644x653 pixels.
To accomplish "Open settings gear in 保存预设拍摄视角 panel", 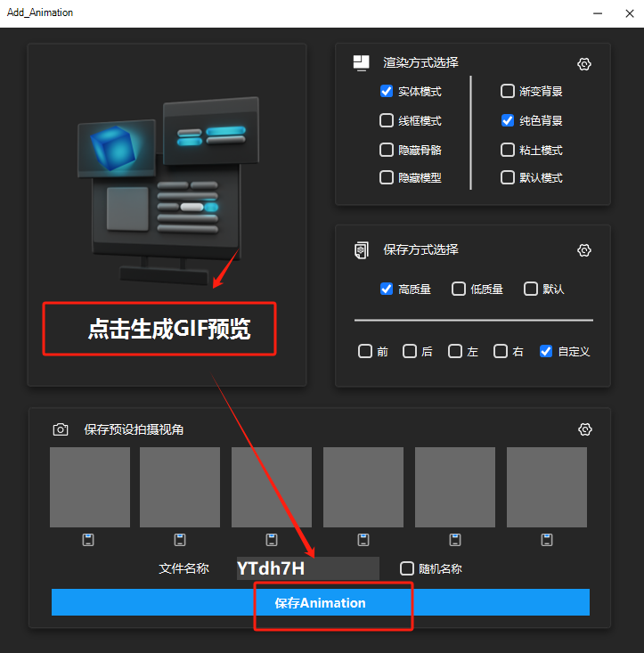I will [585, 429].
